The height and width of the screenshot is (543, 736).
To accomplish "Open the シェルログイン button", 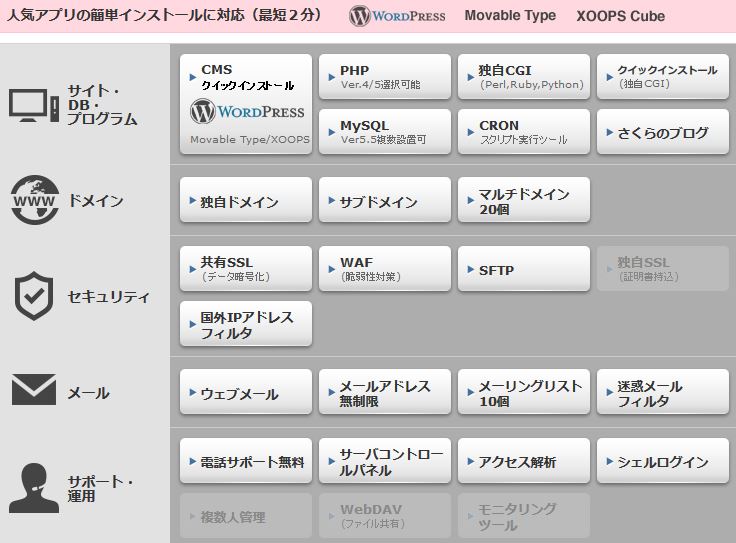I will pyautogui.click(x=662, y=462).
